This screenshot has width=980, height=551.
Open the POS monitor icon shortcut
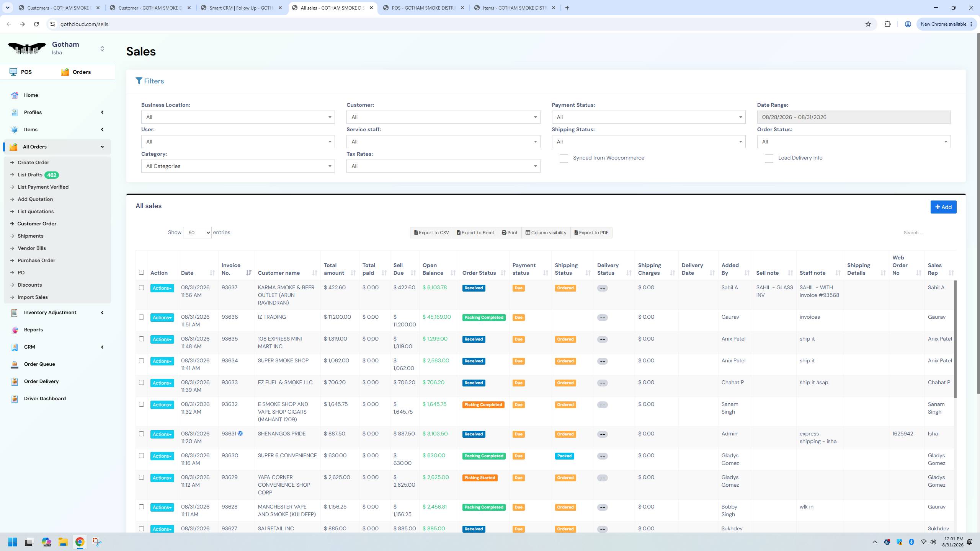(13, 72)
